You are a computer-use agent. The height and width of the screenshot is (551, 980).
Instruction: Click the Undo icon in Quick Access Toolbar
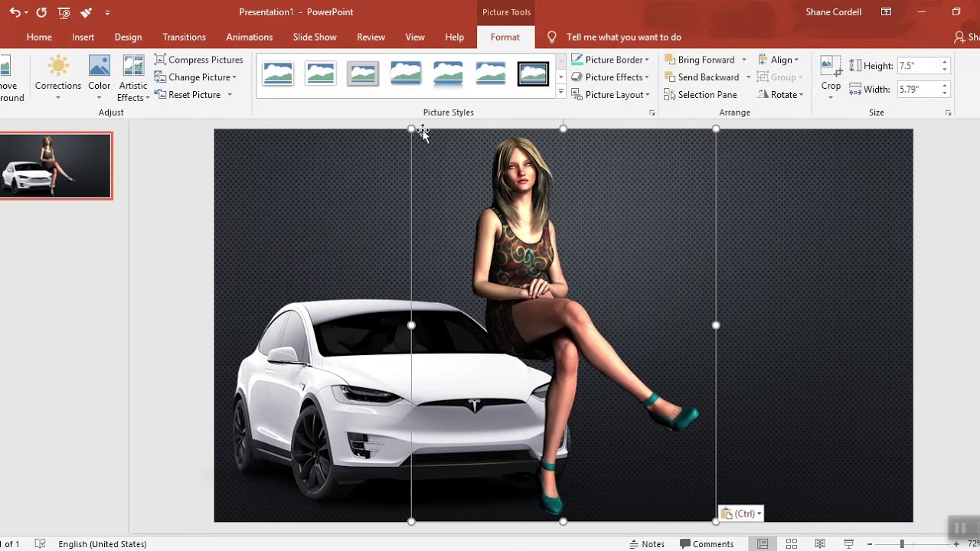click(14, 12)
